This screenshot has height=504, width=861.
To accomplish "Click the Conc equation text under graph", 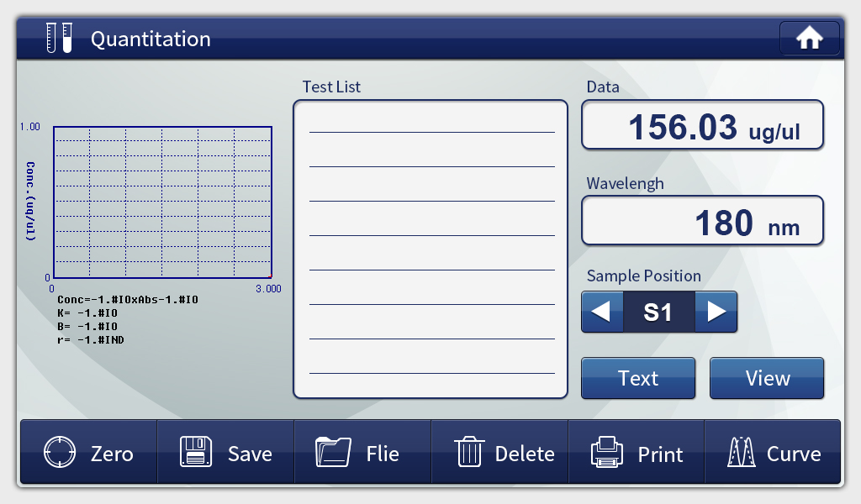I will [128, 299].
